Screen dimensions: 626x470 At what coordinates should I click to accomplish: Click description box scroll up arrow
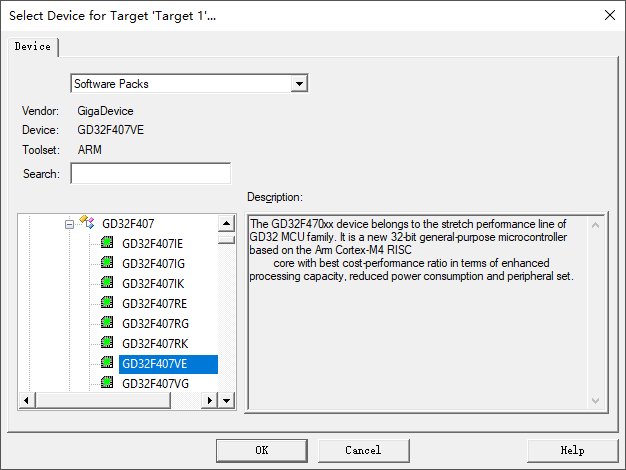coord(595,225)
